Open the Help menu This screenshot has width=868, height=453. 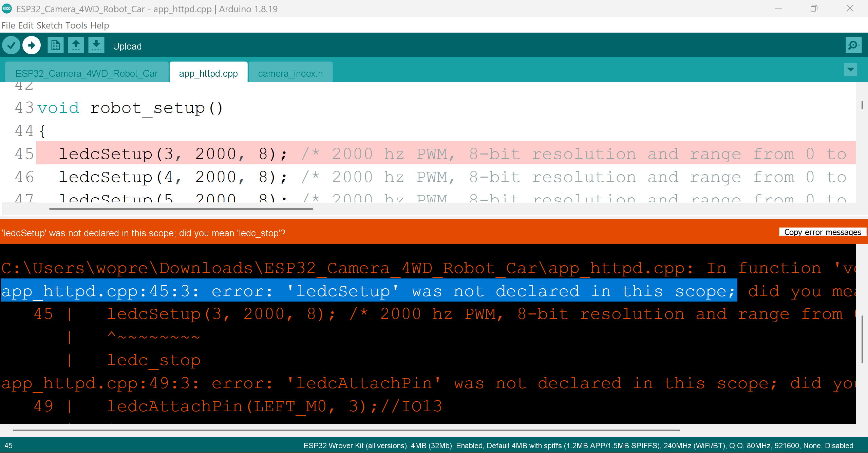click(x=100, y=25)
